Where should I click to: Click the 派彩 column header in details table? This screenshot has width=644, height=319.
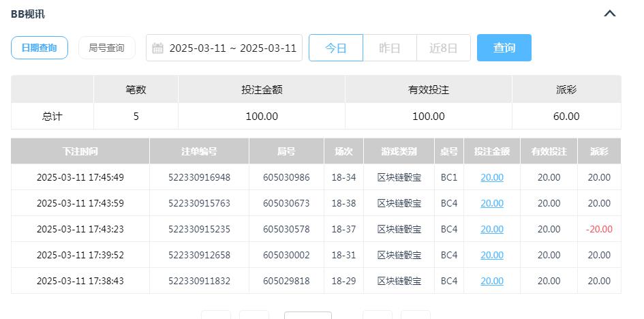coord(599,151)
